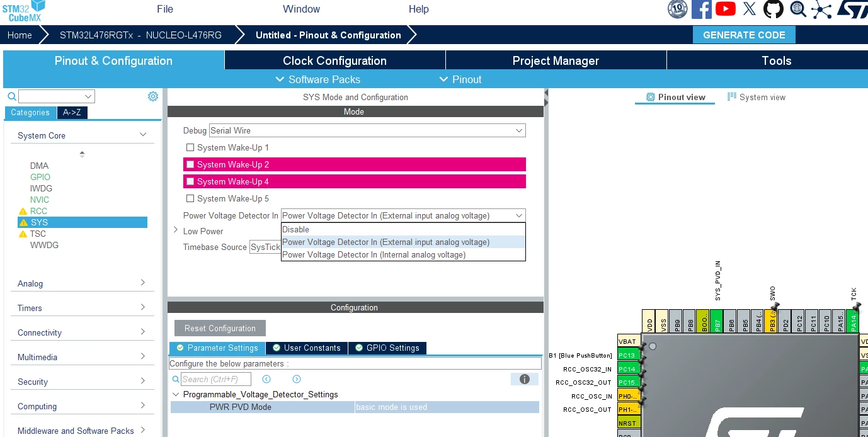Open the User Constants tab

click(307, 348)
